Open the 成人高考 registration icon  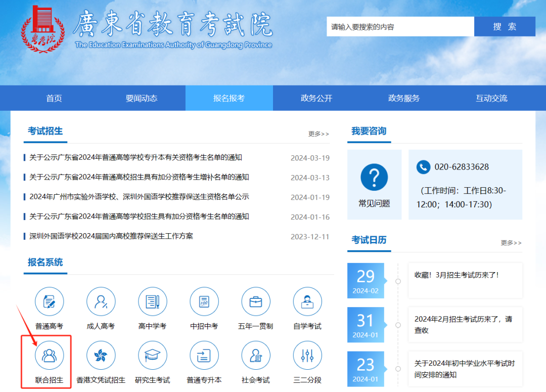pyautogui.click(x=101, y=302)
